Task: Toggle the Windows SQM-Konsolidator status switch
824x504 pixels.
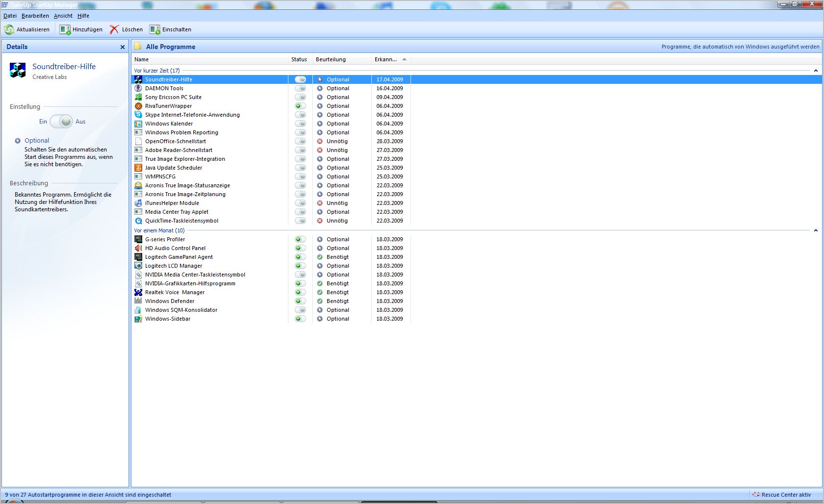Action: [300, 310]
